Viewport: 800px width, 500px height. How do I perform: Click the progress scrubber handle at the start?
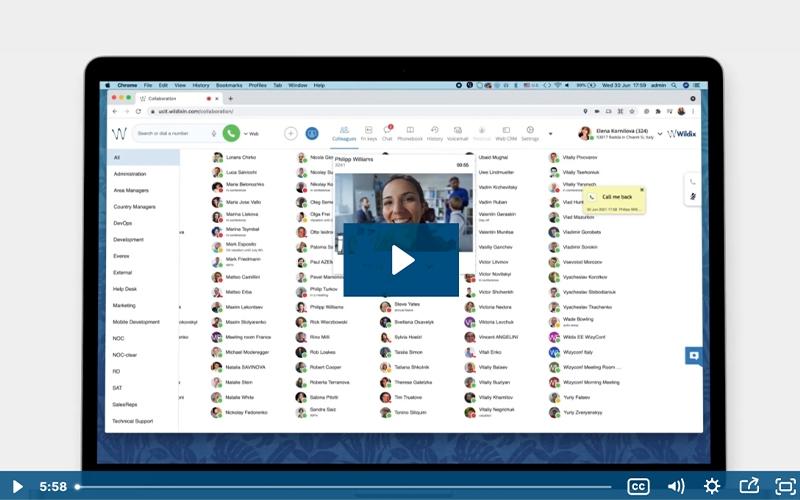tap(77, 487)
